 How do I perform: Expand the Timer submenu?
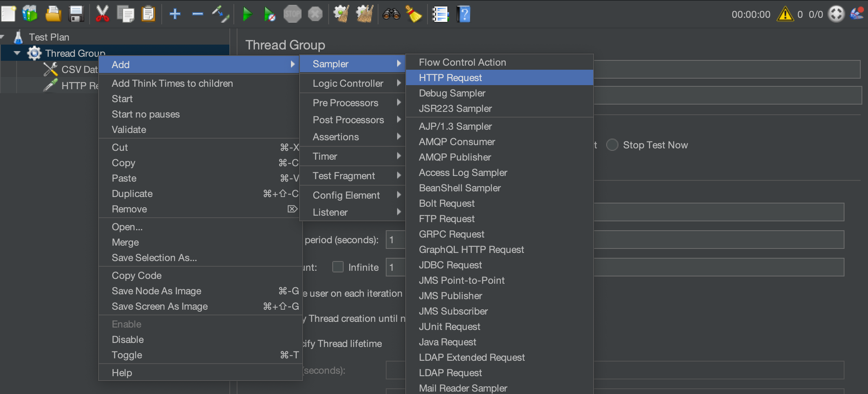353,156
